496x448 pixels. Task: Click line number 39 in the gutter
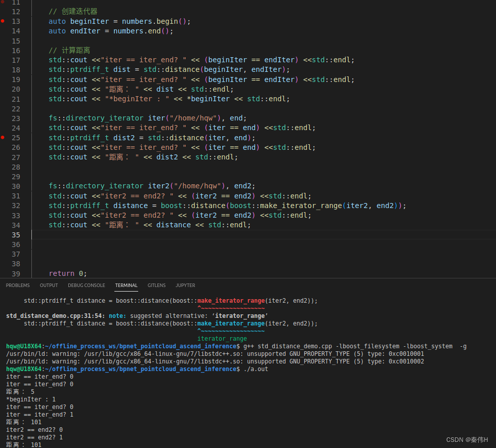point(16,274)
